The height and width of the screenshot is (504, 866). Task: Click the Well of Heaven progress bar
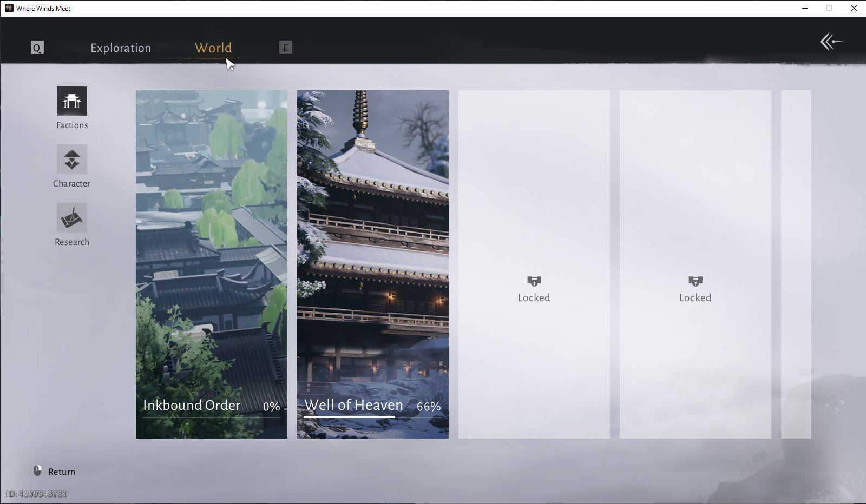[372, 417]
